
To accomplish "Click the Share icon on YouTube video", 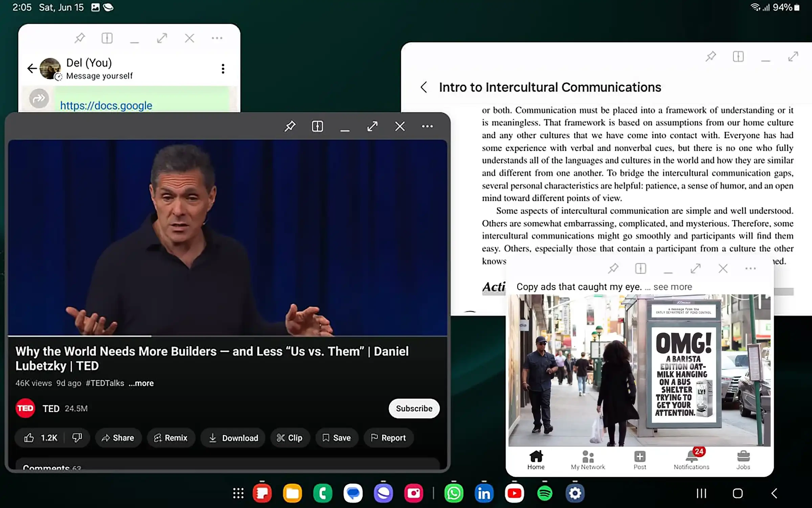I will point(116,438).
